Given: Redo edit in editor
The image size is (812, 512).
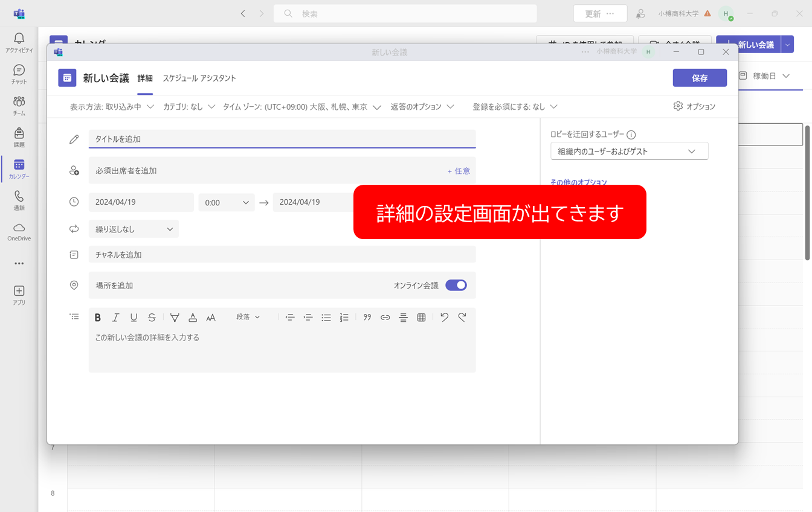Looking at the screenshot, I should pyautogui.click(x=462, y=318).
